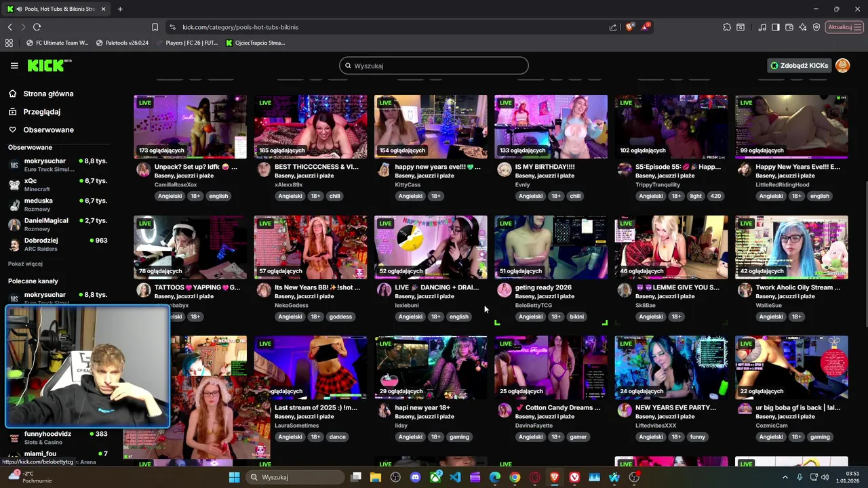This screenshot has height=488, width=868.
Task: Open the music note media control icon
Action: 762,27
